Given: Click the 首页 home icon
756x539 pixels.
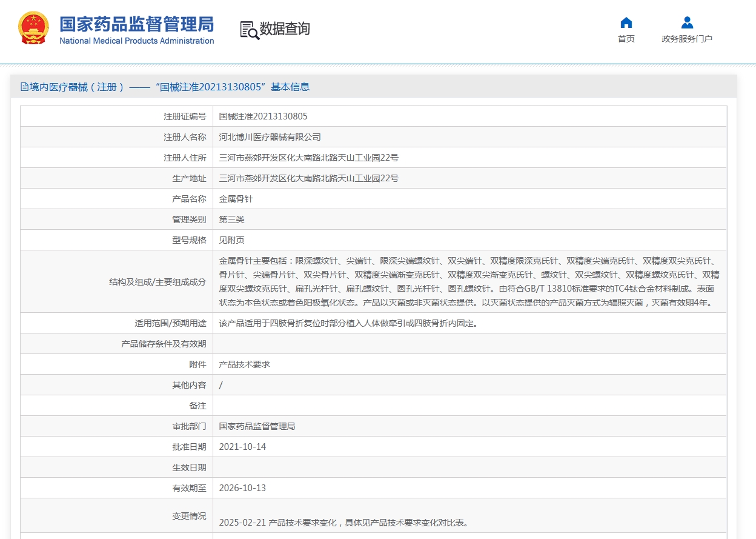Looking at the screenshot, I should tap(626, 22).
